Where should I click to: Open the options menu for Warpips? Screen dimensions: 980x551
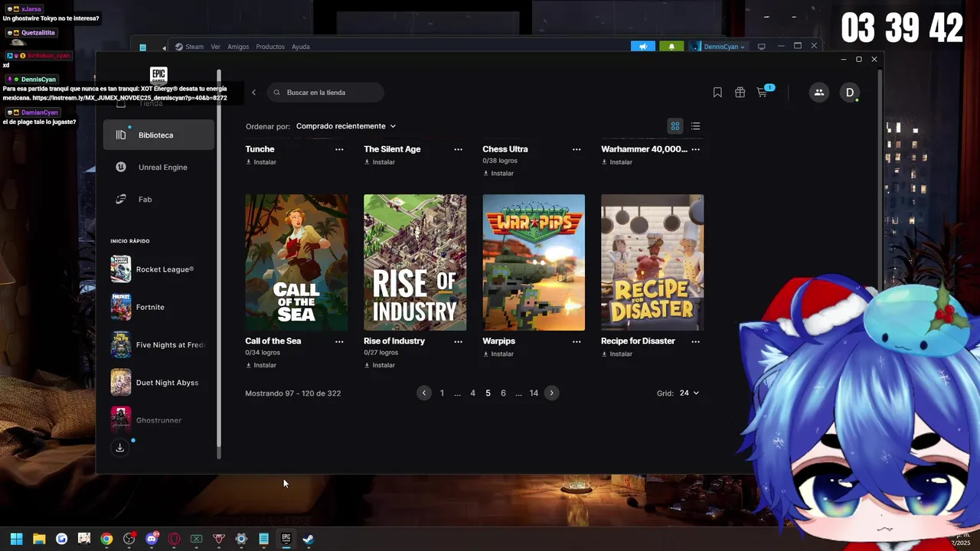(577, 341)
